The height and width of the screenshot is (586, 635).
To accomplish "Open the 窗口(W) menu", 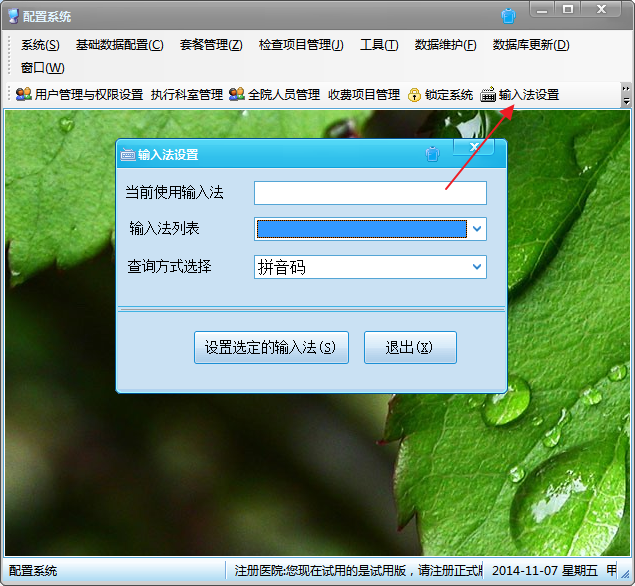I will 43,68.
